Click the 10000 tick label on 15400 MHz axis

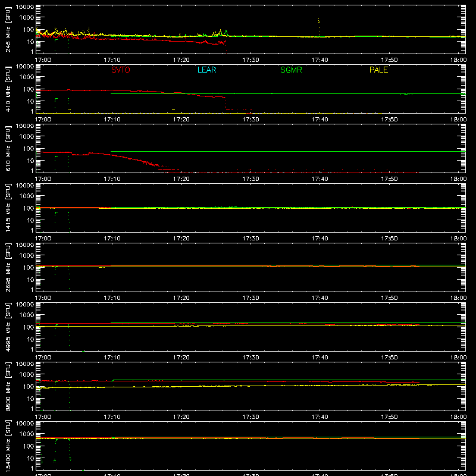click(x=25, y=424)
